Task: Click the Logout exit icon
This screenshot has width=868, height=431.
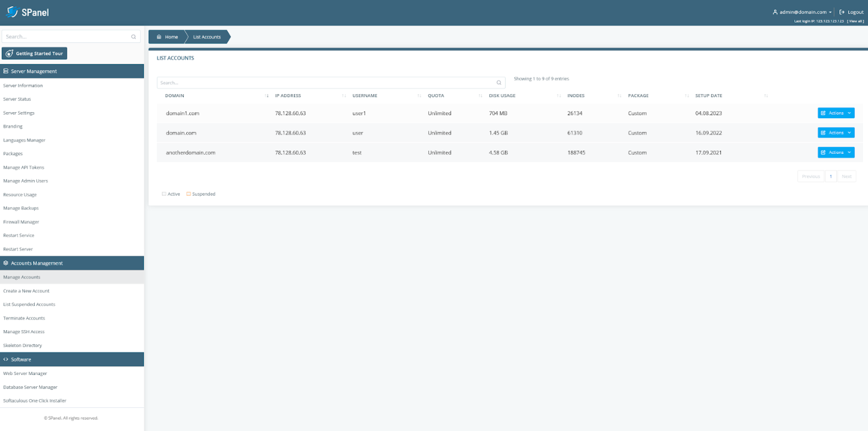Action: tap(841, 11)
